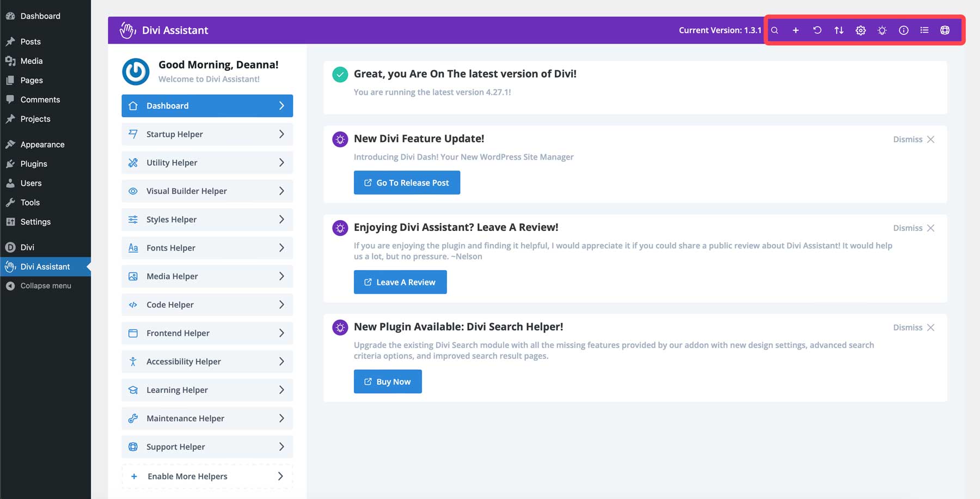Open the info icon in the toolbar
The image size is (980, 499).
(x=903, y=30)
